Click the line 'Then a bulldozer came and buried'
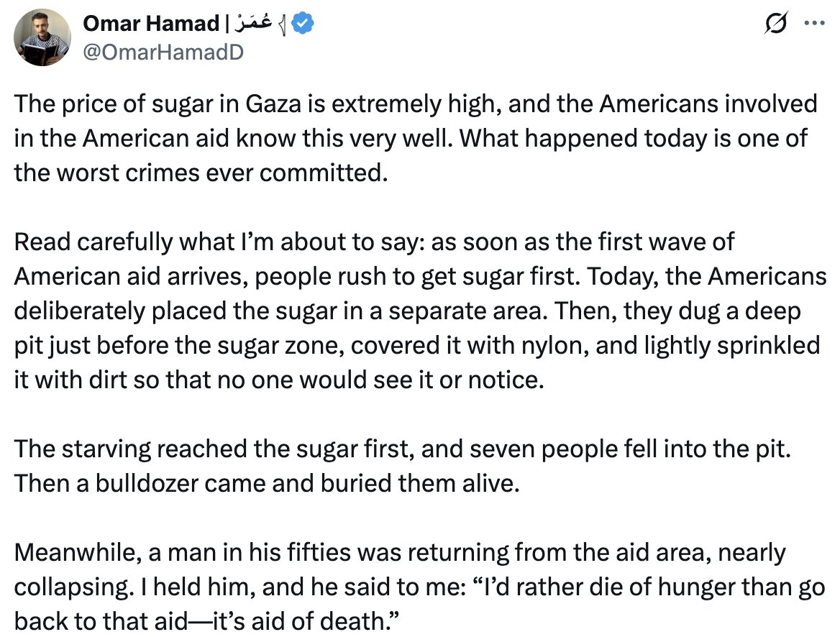840x637 pixels. tap(267, 483)
